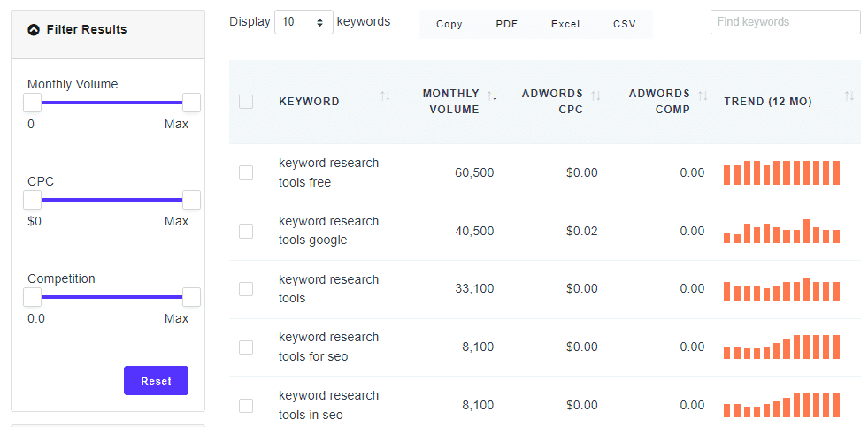The width and height of the screenshot is (868, 427).
Task: Check 'keyword research tools in seo' checkbox
Action: pyautogui.click(x=246, y=406)
